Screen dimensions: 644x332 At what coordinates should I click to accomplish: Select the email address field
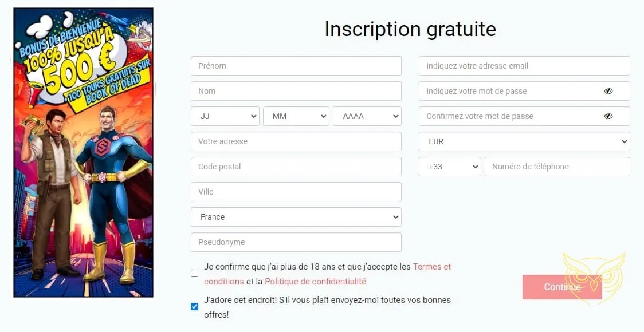(524, 66)
